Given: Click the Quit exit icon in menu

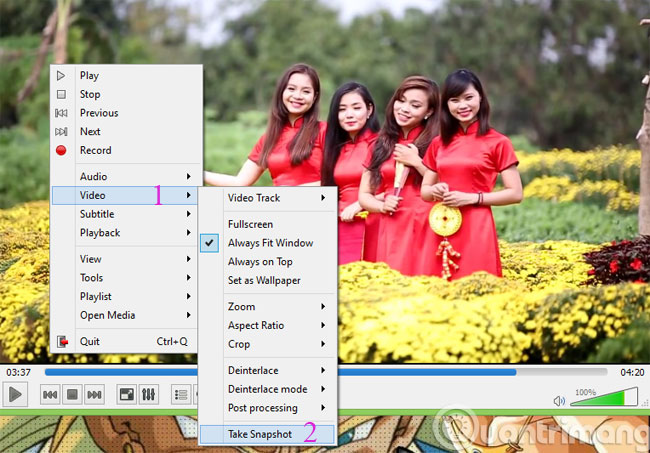Looking at the screenshot, I should click(62, 342).
